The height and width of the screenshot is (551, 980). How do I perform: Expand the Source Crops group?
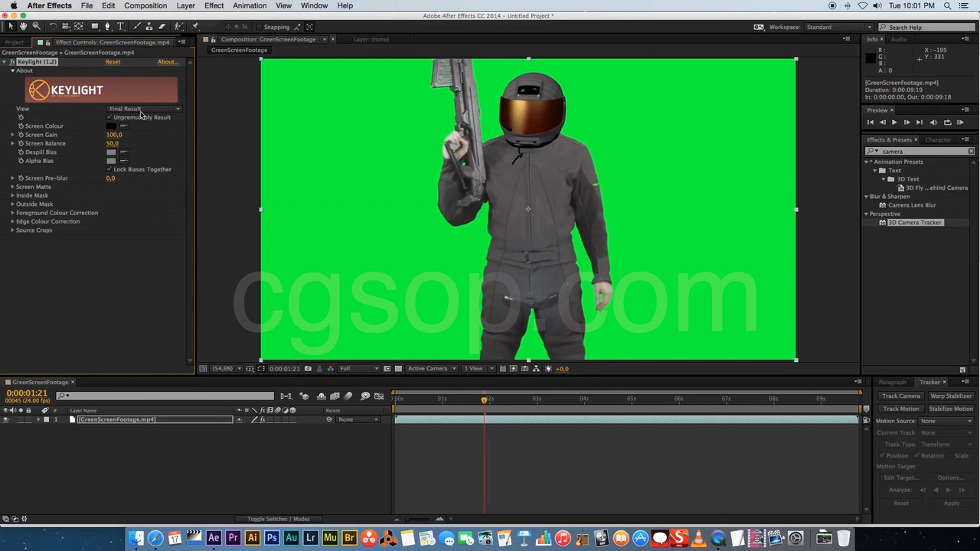12,230
